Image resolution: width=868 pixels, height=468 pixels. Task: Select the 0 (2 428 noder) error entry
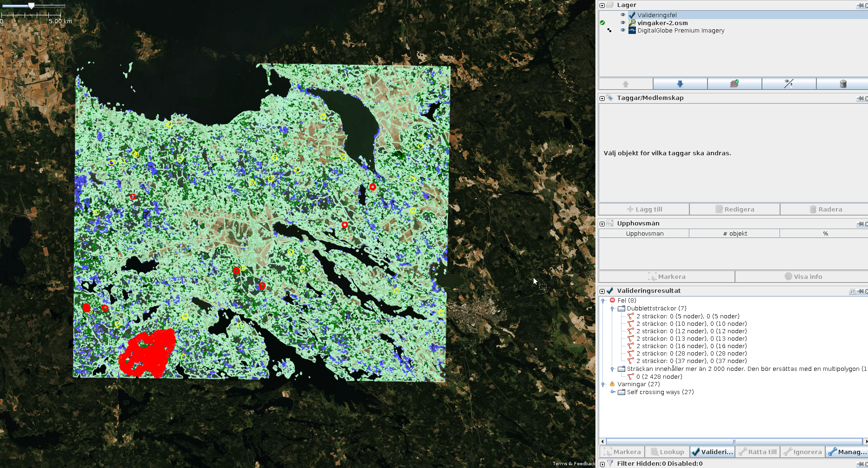[x=659, y=377]
